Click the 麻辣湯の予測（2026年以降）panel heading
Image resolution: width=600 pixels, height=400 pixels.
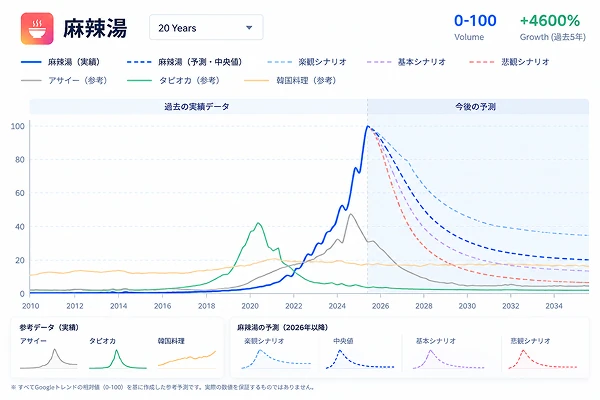click(282, 327)
